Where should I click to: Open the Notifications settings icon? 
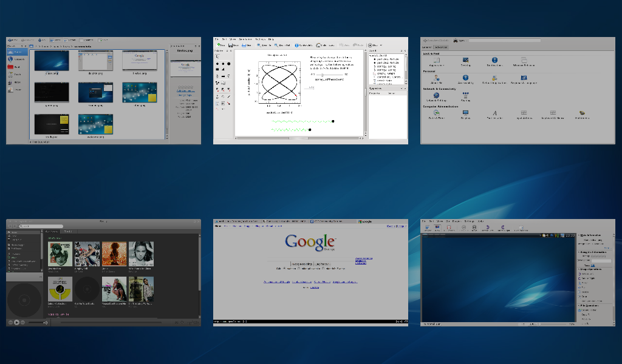click(x=494, y=61)
